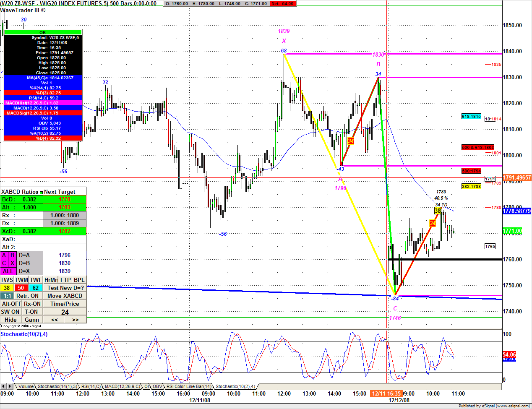Image resolution: width=532 pixels, height=409 pixels.
Task: Switch to the OBV tab
Action: pos(157,386)
